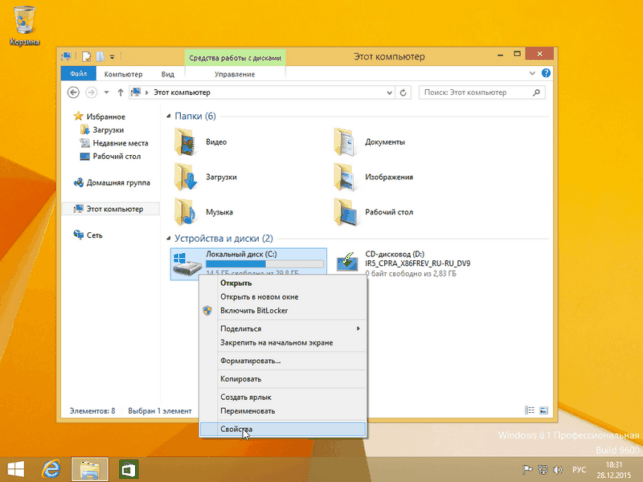Open Action Center flag tray icon
This screenshot has height=482, width=643.
click(x=527, y=470)
